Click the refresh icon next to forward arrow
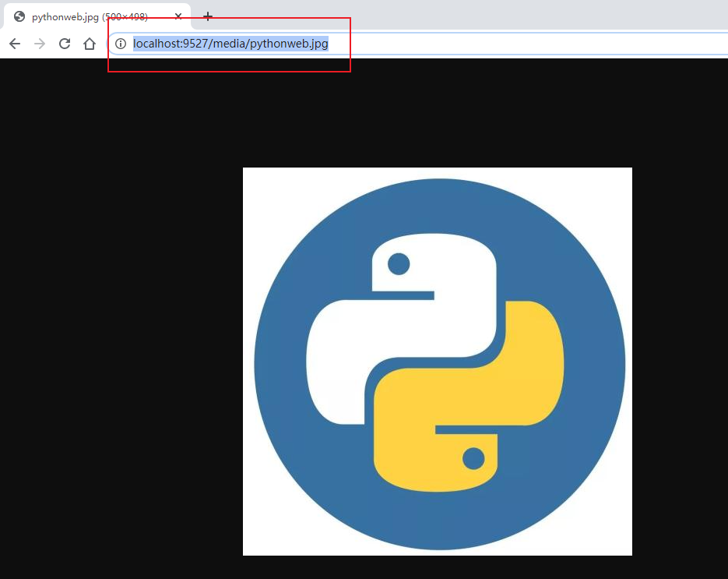This screenshot has width=728, height=579. (x=65, y=44)
